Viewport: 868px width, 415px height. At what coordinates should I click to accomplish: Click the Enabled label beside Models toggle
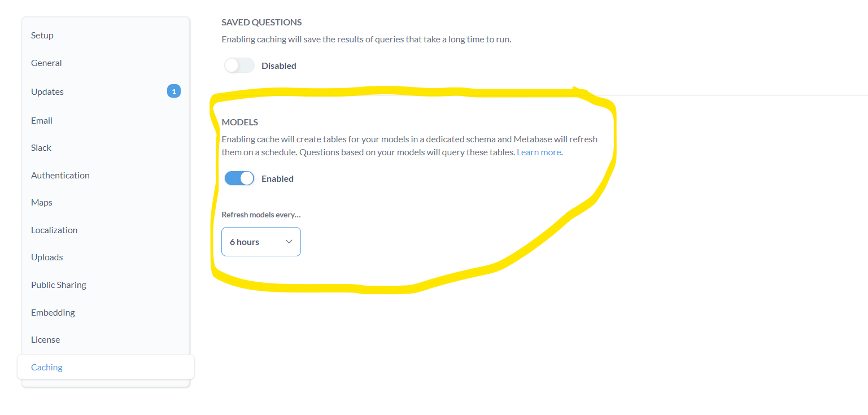coord(277,178)
